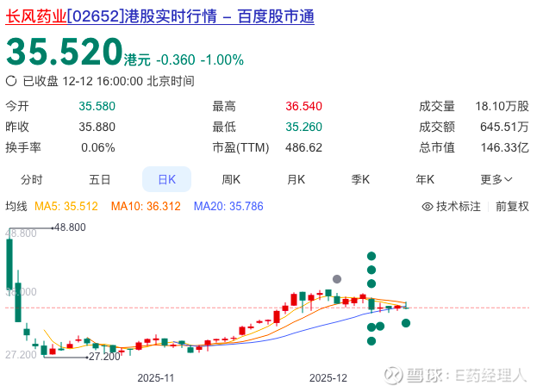Select the 日K chart tab
The image size is (543, 392).
tap(167, 179)
